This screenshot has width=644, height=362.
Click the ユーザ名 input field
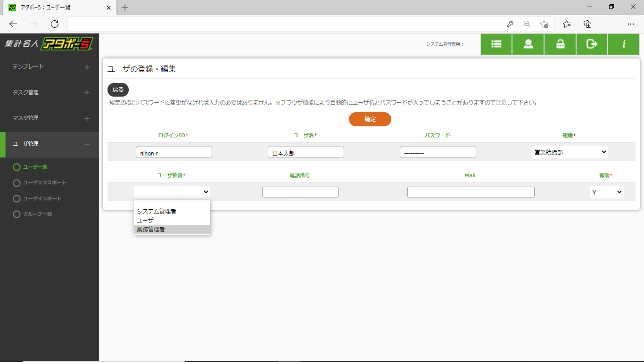[306, 152]
